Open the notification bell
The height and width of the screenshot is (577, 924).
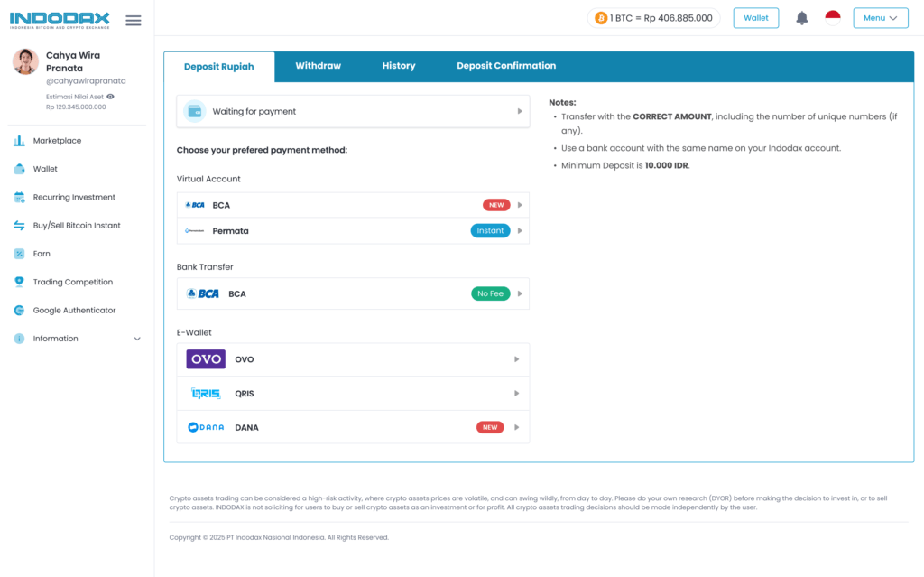(801, 18)
